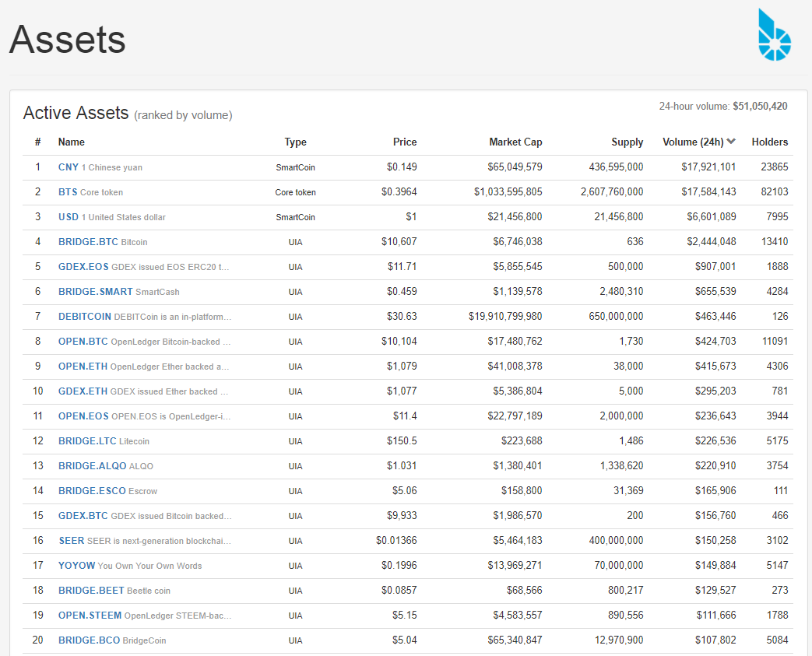Click the 'Assets' page title

[67, 40]
